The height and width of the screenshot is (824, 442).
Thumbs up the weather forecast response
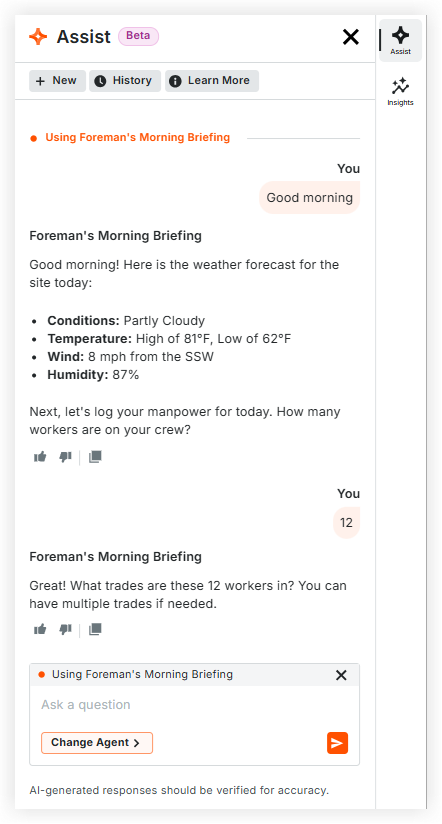click(x=40, y=457)
